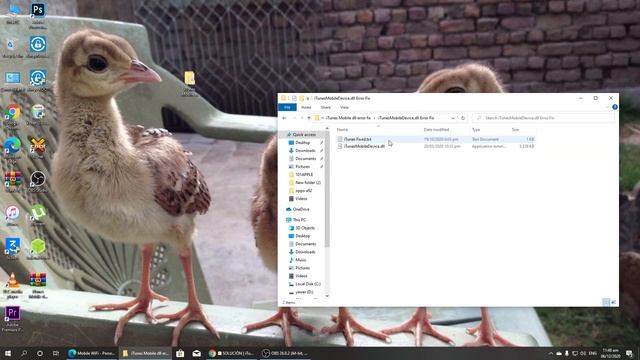This screenshot has width=640, height=360.
Task: Select the iTunes desktop shortcut
Action: [12, 214]
